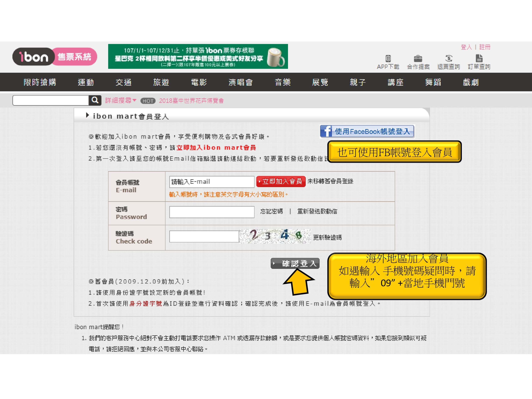532x399 pixels.
Task: Expand the 詳細搜尋 dropdown
Action: tap(121, 100)
